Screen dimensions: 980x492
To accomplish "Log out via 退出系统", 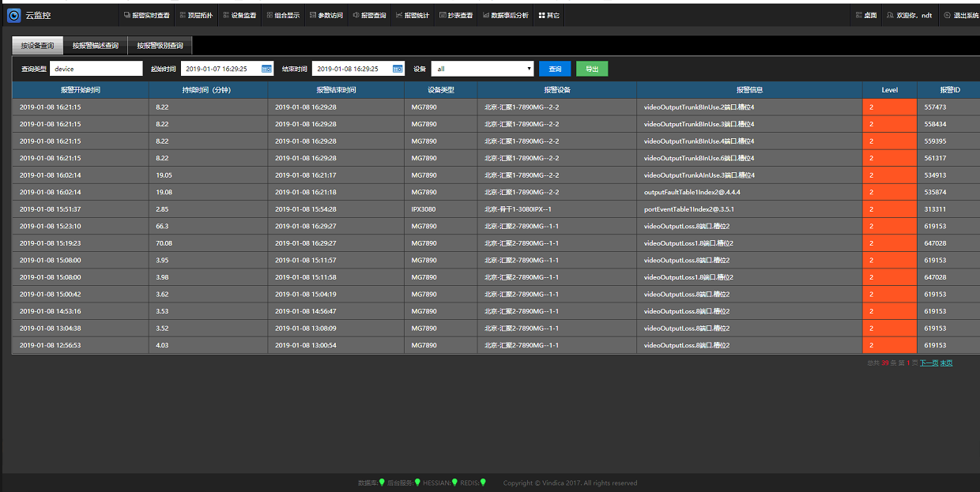I will 961,15.
